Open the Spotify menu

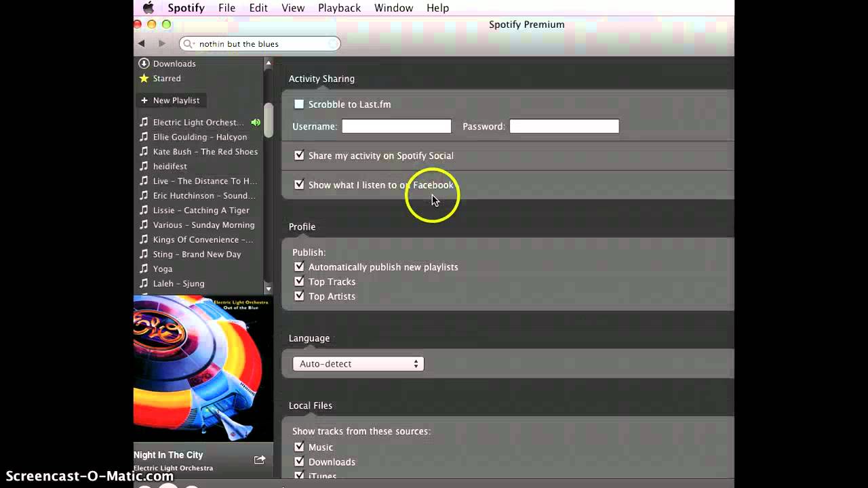click(186, 8)
